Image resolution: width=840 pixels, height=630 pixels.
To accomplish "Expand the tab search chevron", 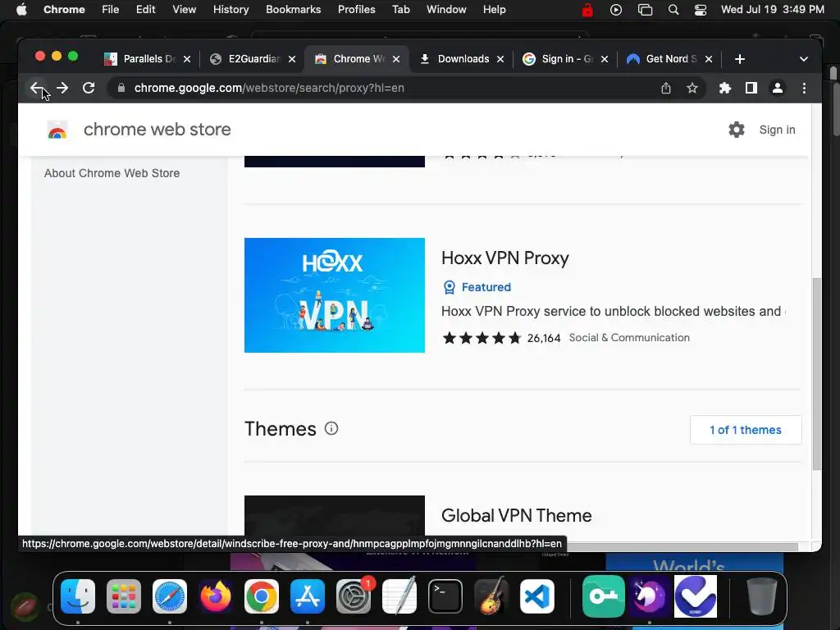I will (803, 59).
